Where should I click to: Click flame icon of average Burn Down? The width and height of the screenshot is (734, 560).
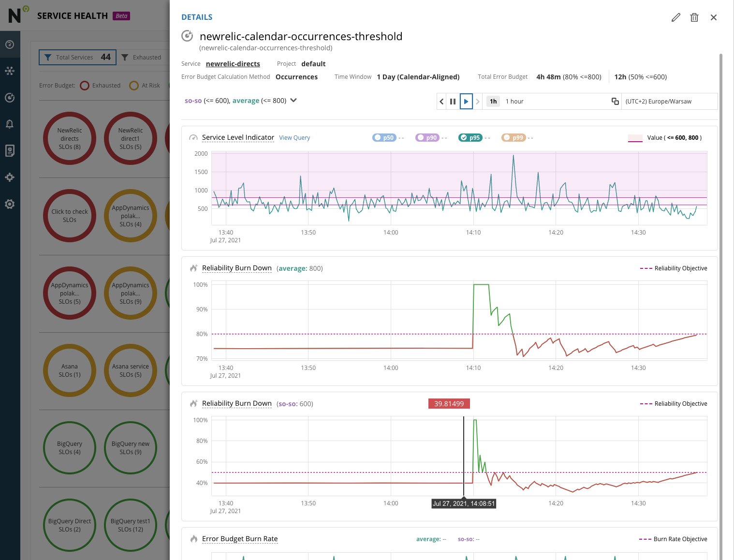(x=194, y=268)
